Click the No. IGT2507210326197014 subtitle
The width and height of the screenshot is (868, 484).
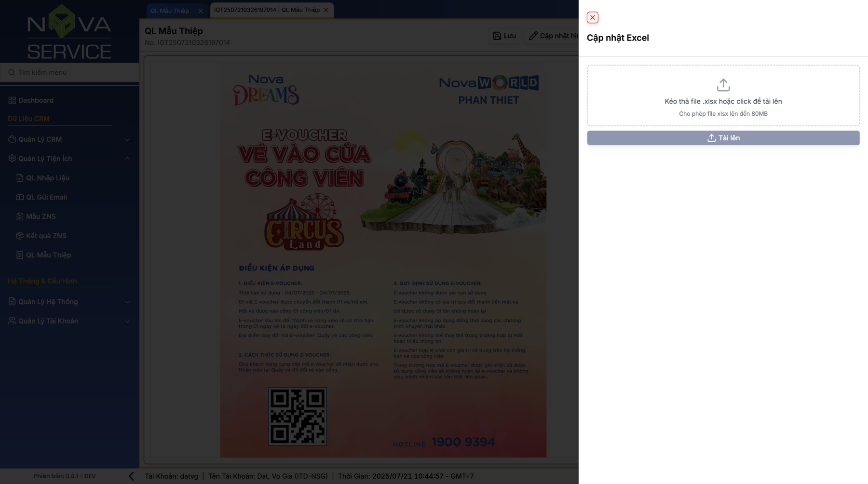click(187, 42)
